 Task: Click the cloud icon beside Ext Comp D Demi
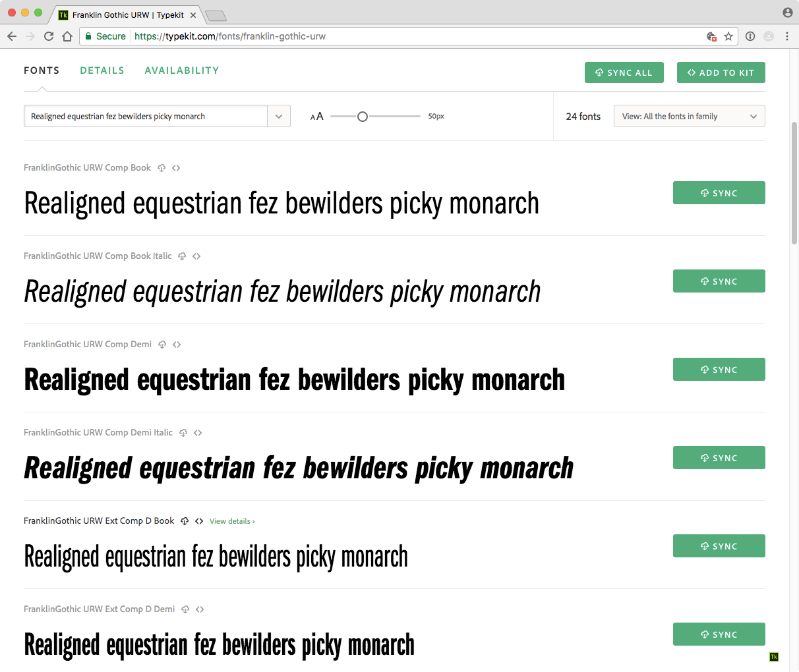pos(185,609)
